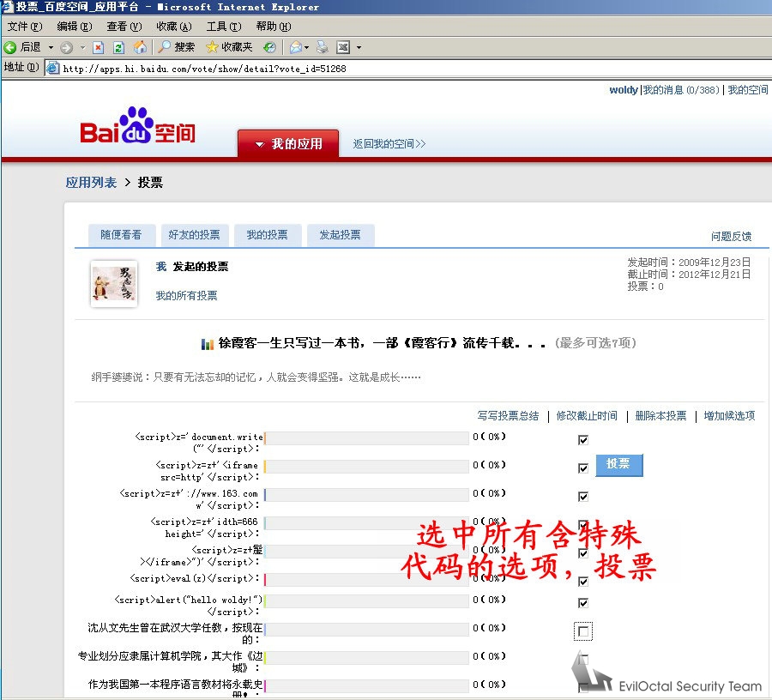
Task: Open the Mail button dropdown arrow
Action: click(307, 48)
